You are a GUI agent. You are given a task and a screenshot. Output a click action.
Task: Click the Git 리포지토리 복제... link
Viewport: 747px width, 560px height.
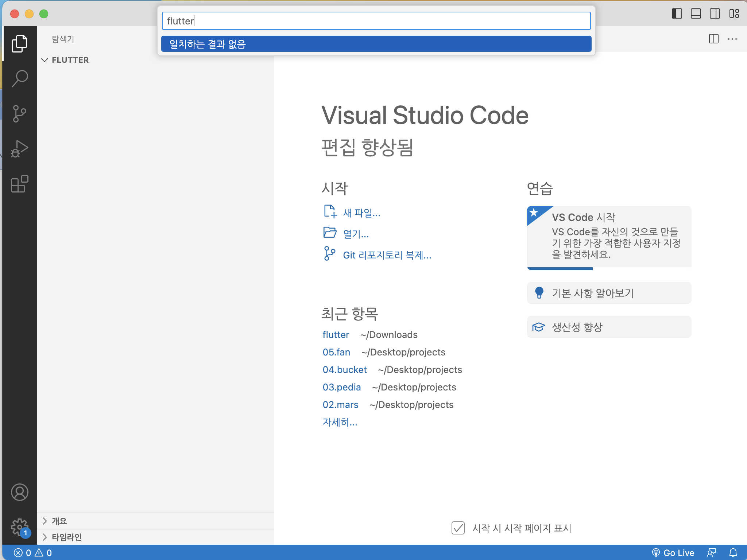pos(387,255)
